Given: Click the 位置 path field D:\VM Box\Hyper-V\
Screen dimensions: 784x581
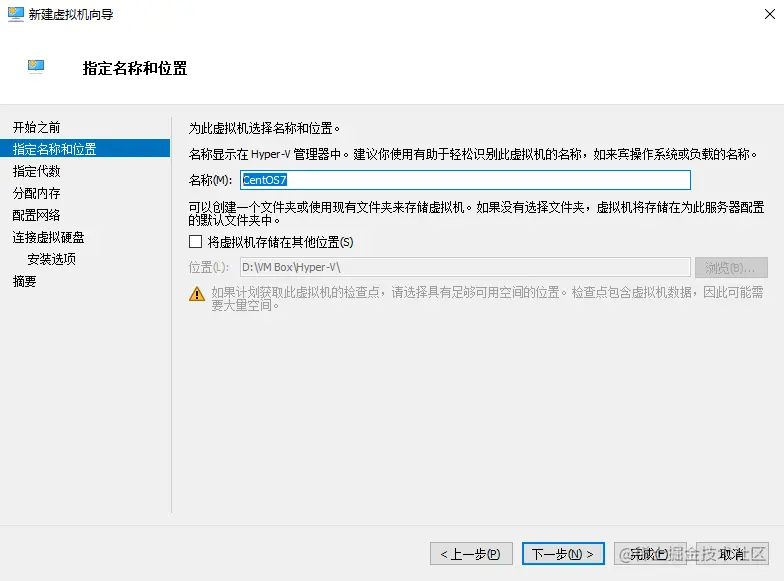Looking at the screenshot, I should point(465,268).
